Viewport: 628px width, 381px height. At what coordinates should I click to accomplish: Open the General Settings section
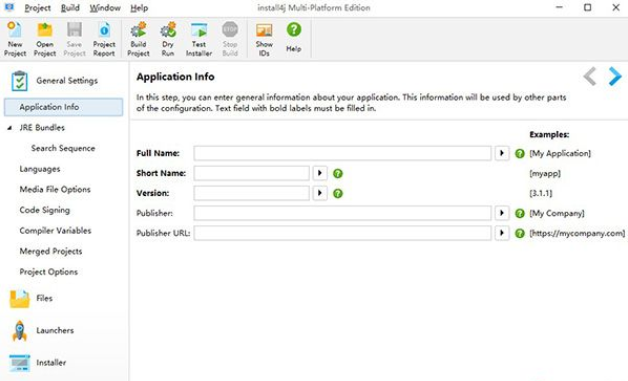(54, 81)
